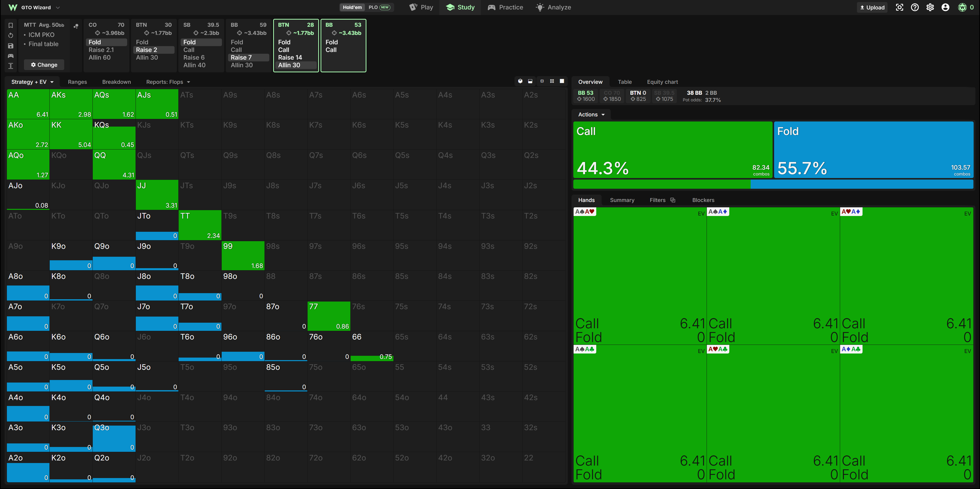Click the Upload button
Screen dimensions: 980x489
click(872, 7)
